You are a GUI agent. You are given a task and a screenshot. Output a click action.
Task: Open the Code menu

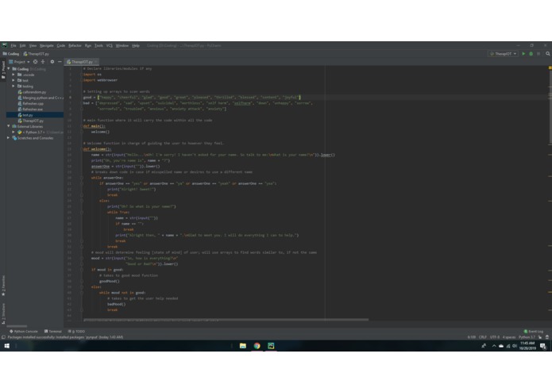point(61,46)
